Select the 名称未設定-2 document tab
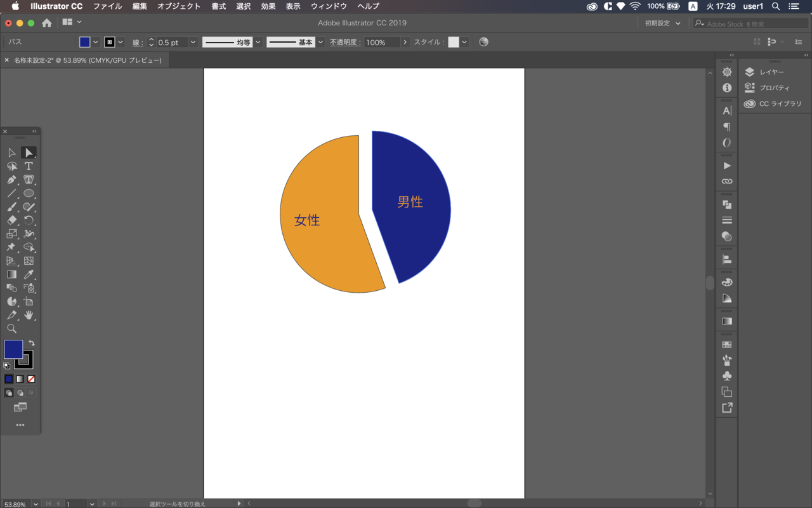 [87, 60]
